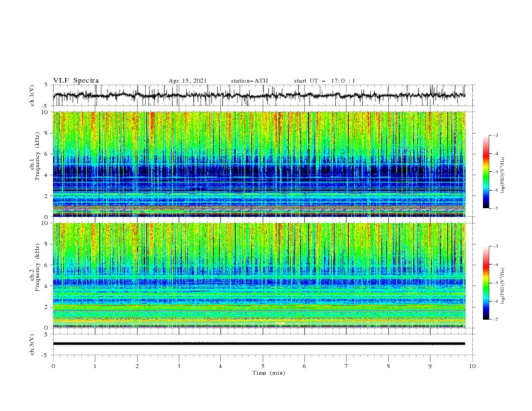Click the 'Time (min)' axis label

point(269,373)
